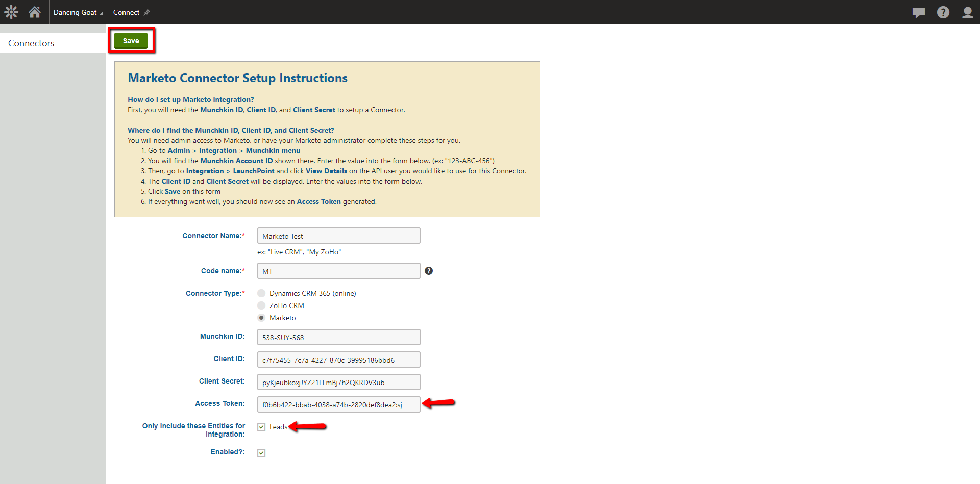Click 'How do I set up Marketo integration?'
Screen dimensions: 980x484
pos(190,99)
